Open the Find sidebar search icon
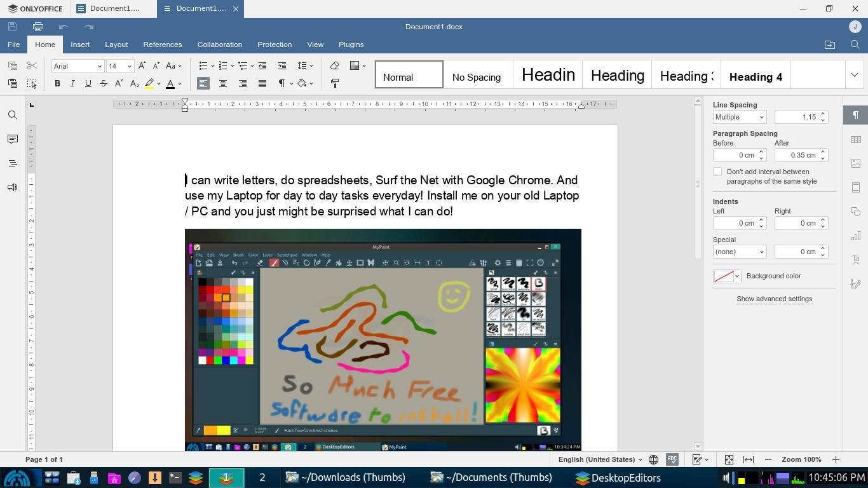Image resolution: width=868 pixels, height=488 pixels. 12,115
